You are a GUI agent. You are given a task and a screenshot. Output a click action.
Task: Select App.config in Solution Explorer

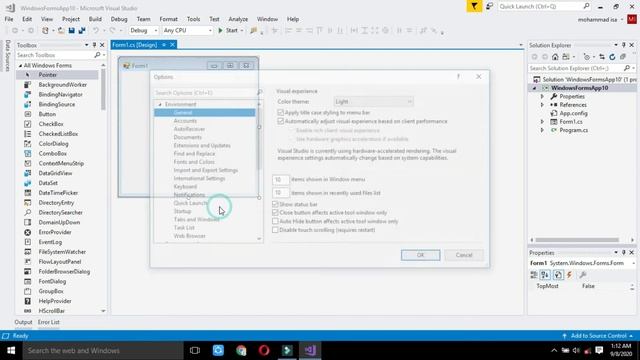pos(573,113)
